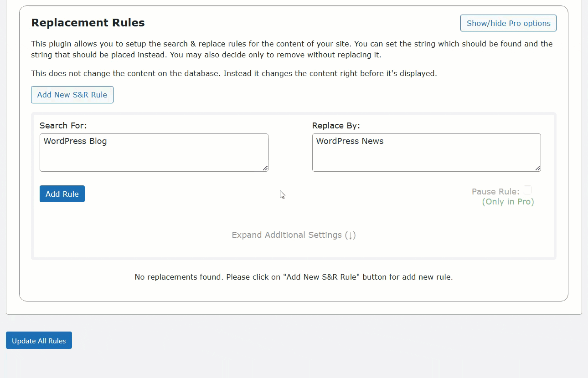Click the 'Replace By:' label
Image resolution: width=588 pixels, height=378 pixels.
(x=336, y=126)
